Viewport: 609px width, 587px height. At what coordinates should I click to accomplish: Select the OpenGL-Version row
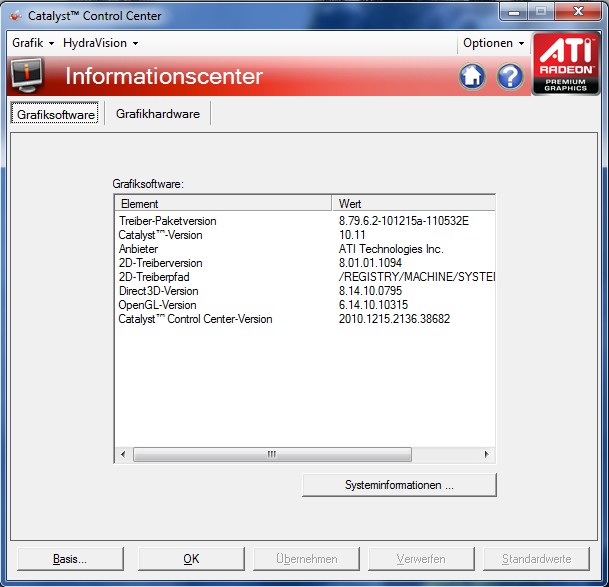coord(305,305)
